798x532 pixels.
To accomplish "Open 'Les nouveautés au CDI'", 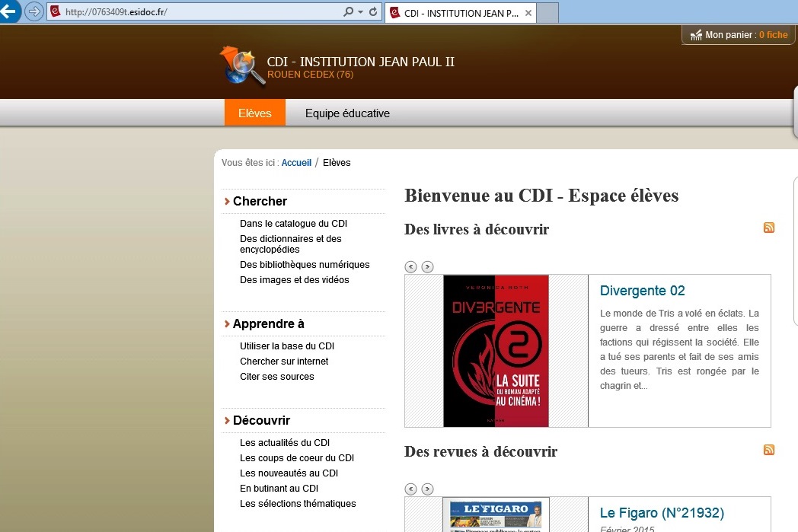I will pos(289,473).
